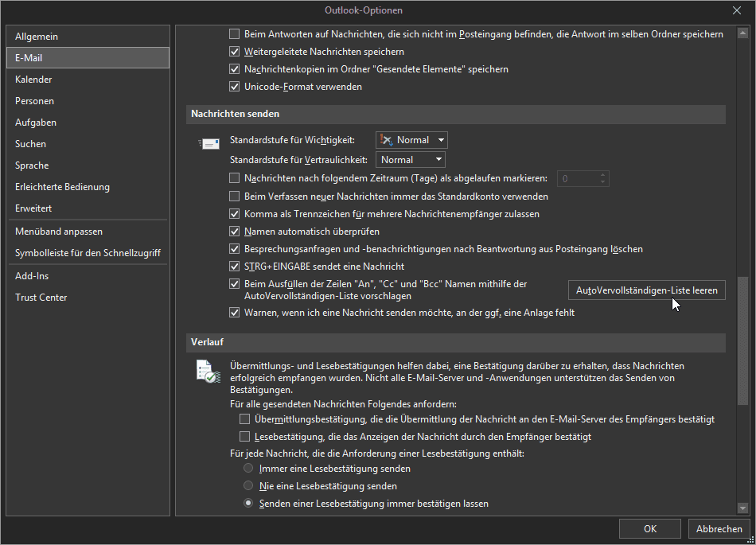Click the Verlauf document checkmark icon

click(x=208, y=372)
